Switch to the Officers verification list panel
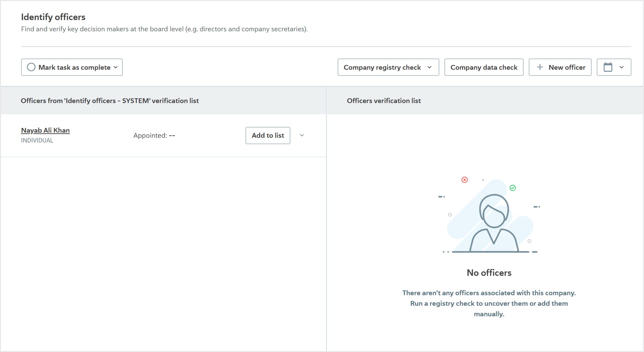Viewport: 644px width, 352px height. tap(384, 101)
